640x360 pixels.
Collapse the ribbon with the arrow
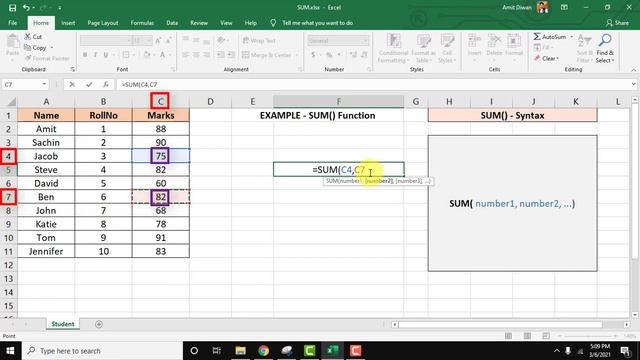(633, 70)
